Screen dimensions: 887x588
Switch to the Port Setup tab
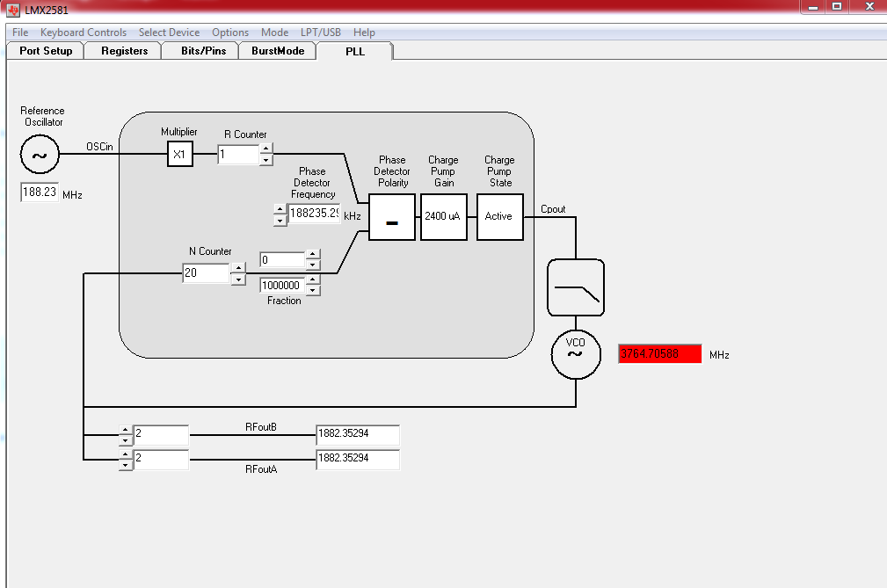point(46,51)
